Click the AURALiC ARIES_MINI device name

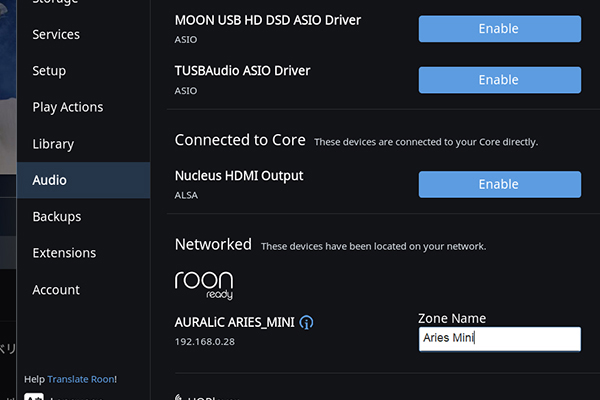point(235,322)
